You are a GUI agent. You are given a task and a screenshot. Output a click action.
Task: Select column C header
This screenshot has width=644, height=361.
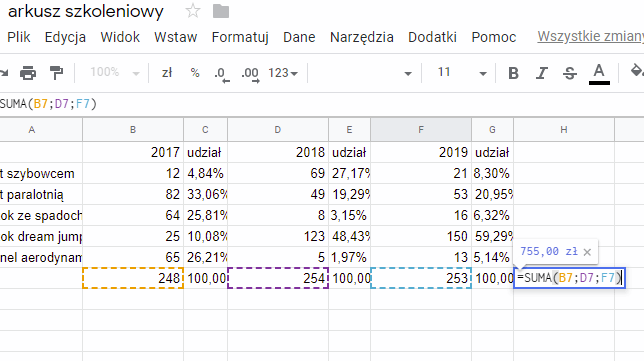point(205,130)
